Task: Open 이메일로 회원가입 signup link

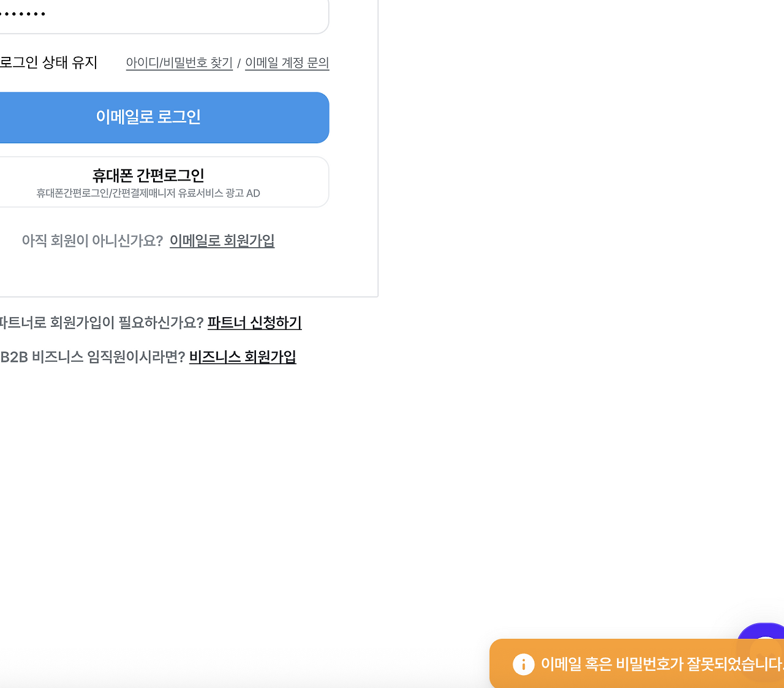Action: click(222, 241)
